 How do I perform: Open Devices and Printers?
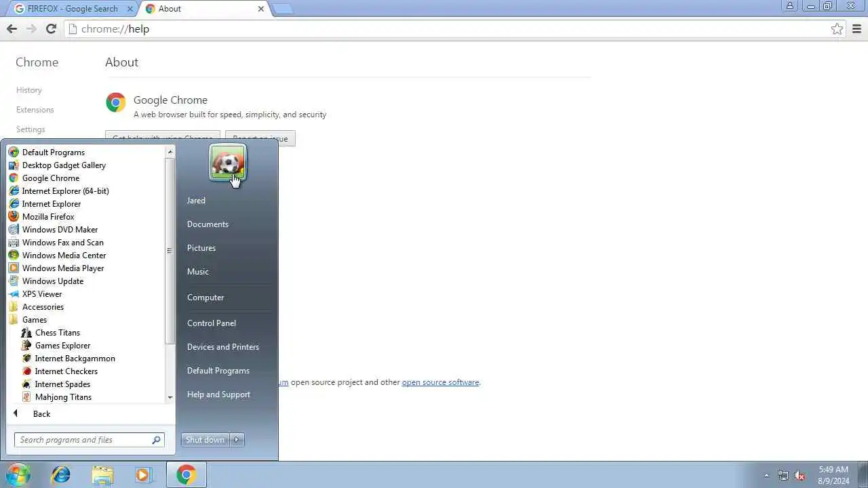[x=223, y=347]
